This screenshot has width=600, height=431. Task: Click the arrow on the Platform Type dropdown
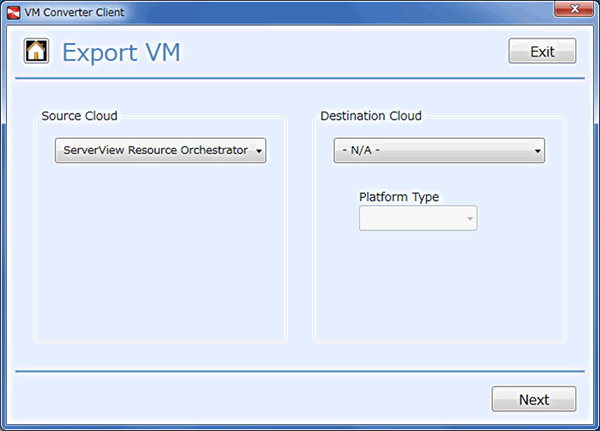pyautogui.click(x=470, y=218)
